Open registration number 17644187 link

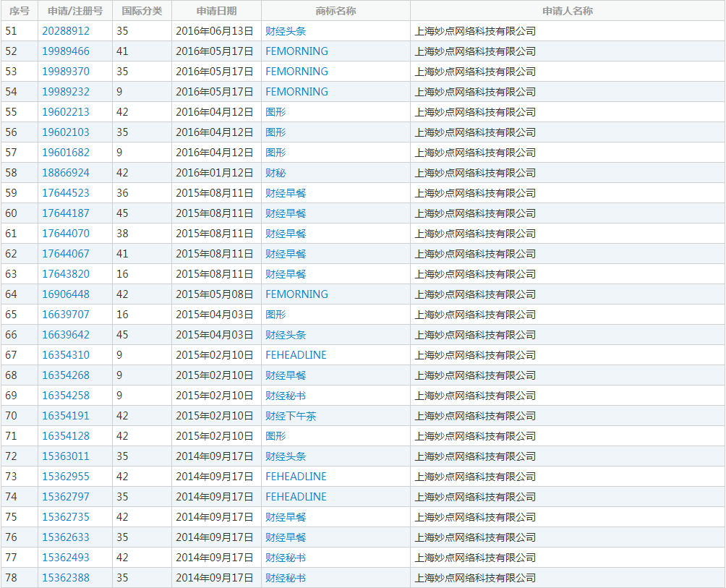66,213
